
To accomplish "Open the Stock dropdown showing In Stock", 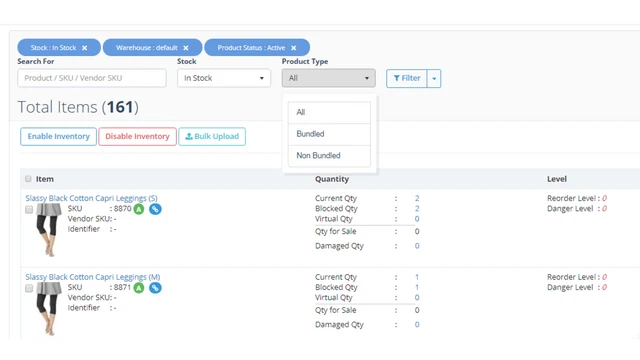I will click(224, 78).
